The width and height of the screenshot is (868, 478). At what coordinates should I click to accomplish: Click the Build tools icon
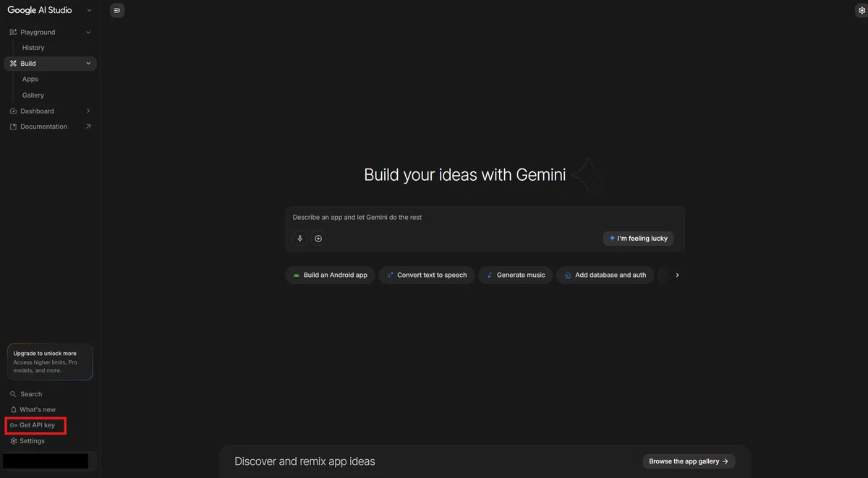coord(13,64)
